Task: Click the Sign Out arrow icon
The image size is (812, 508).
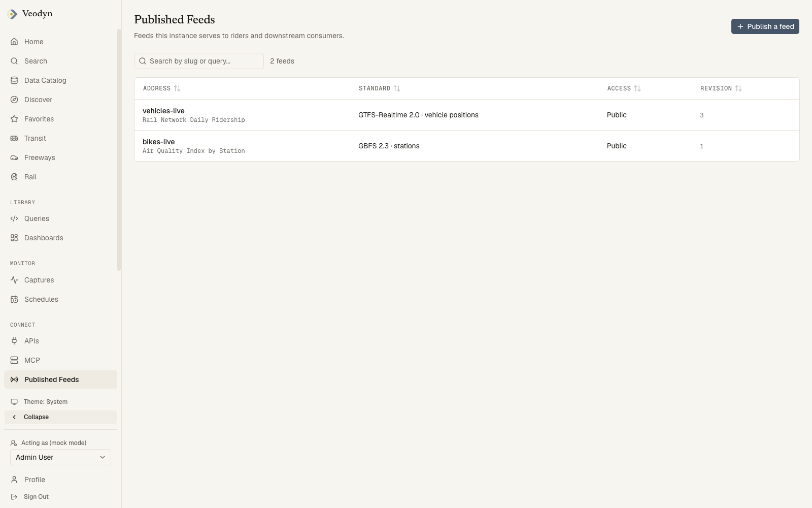Action: (14, 497)
